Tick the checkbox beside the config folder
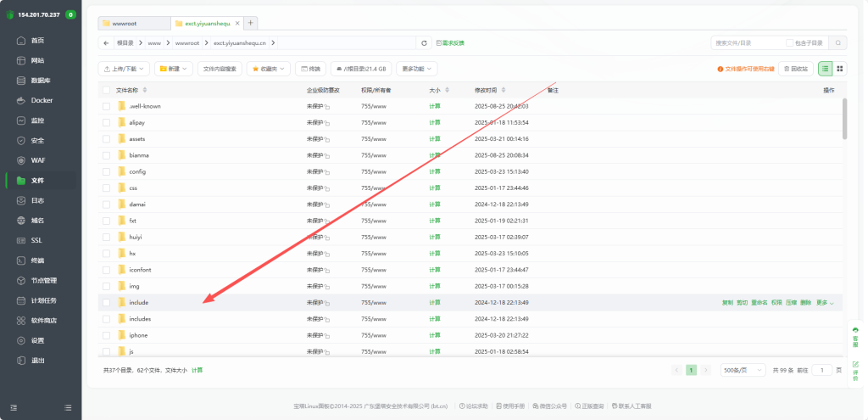Screen dimensions: 868x420 pos(106,171)
